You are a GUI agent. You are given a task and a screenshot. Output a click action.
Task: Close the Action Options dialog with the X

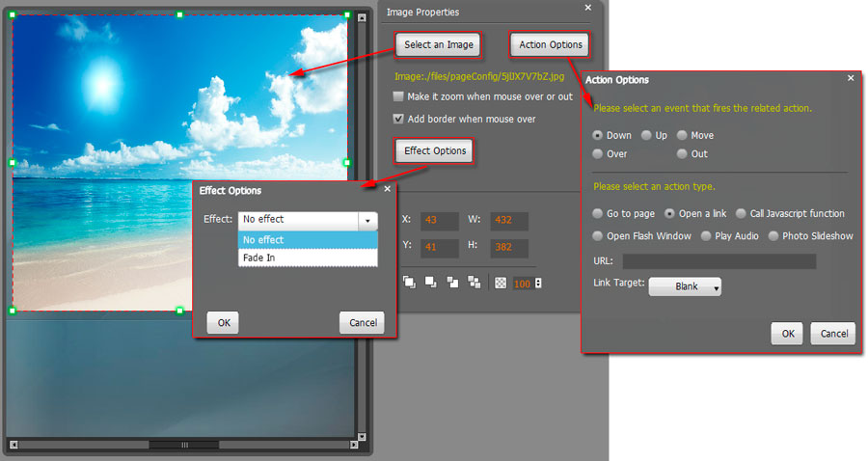coord(851,78)
